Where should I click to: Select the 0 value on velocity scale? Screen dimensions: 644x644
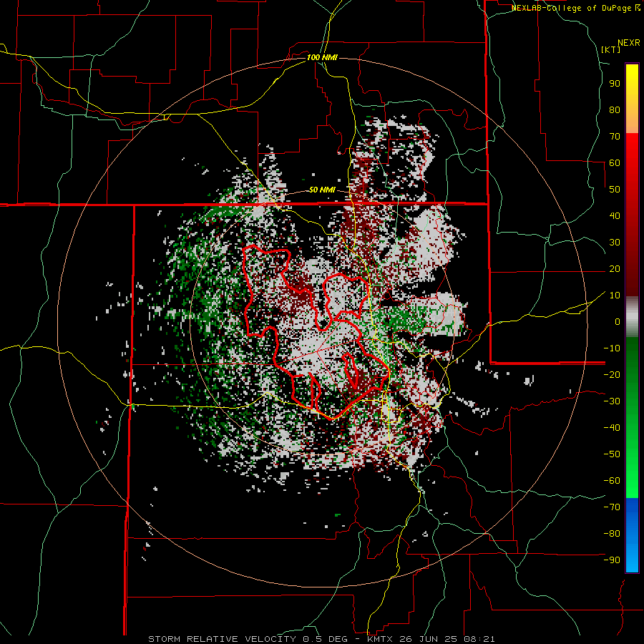pyautogui.click(x=618, y=321)
